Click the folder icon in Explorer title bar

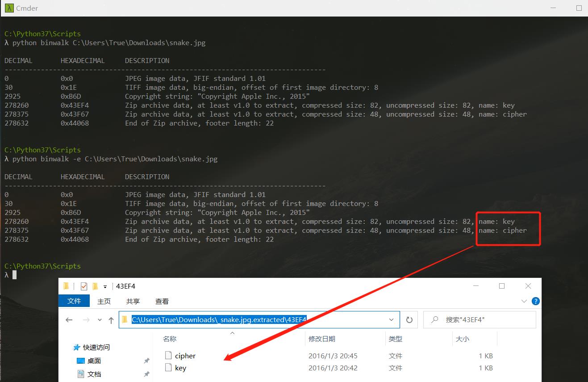point(67,286)
